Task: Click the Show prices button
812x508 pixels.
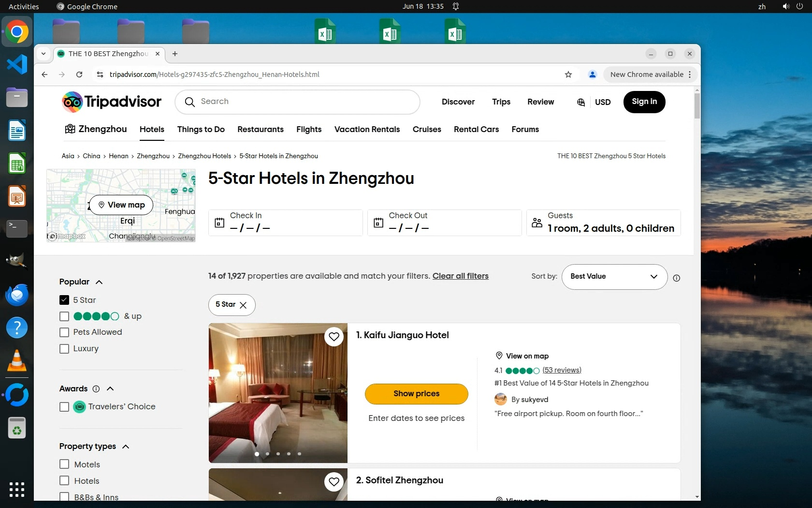Action: pyautogui.click(x=416, y=394)
